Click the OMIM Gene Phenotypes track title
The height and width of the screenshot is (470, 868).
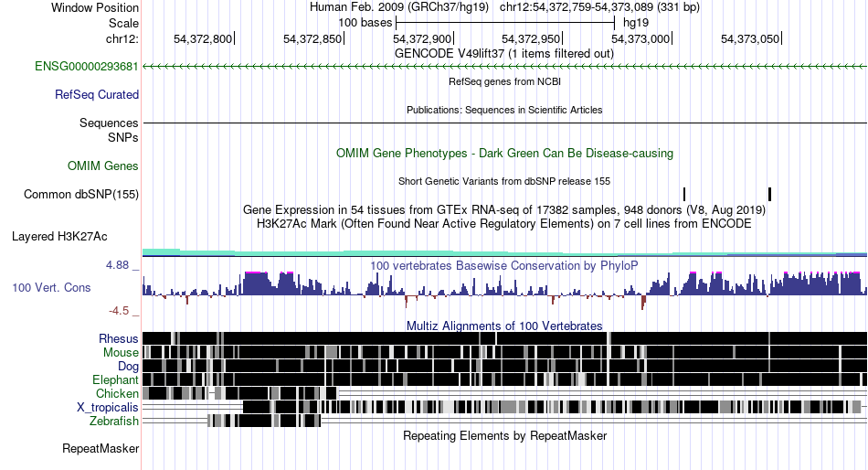click(x=505, y=153)
